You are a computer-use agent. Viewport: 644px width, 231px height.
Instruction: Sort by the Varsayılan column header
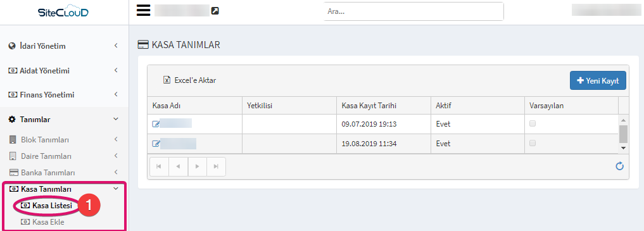point(572,106)
